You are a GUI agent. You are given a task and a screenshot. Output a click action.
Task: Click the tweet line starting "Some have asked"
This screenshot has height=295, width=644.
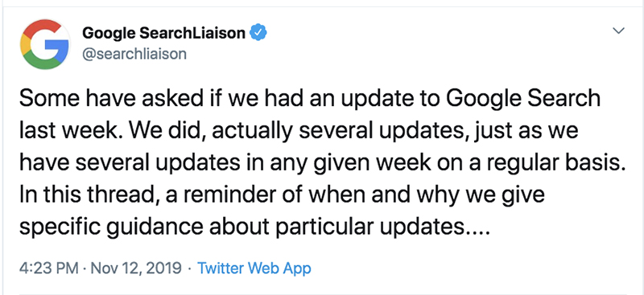click(310, 99)
